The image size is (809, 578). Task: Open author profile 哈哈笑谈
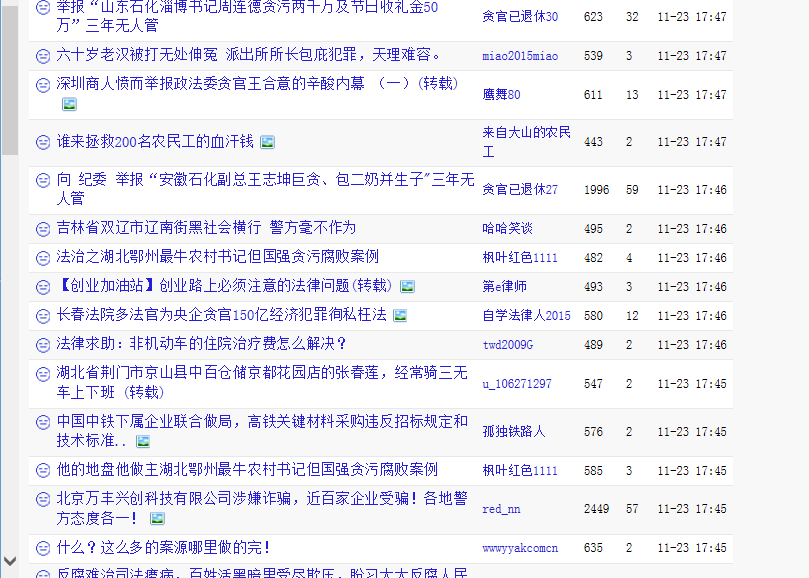click(507, 229)
